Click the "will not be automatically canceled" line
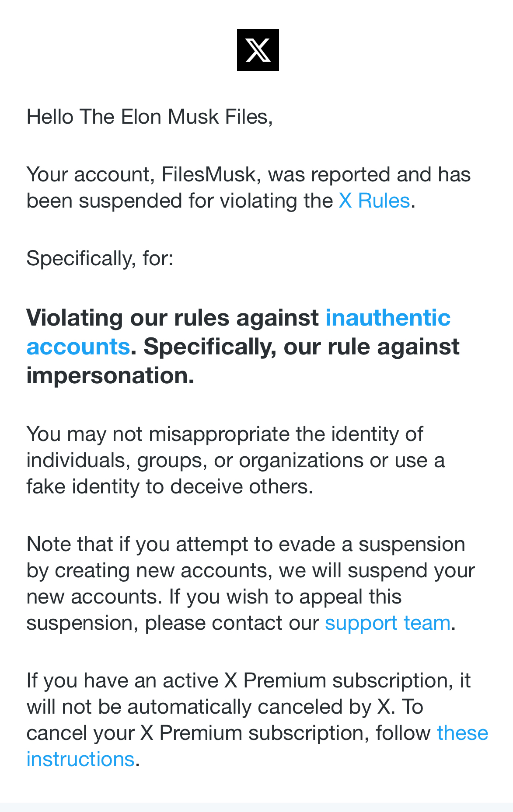 click(x=225, y=707)
